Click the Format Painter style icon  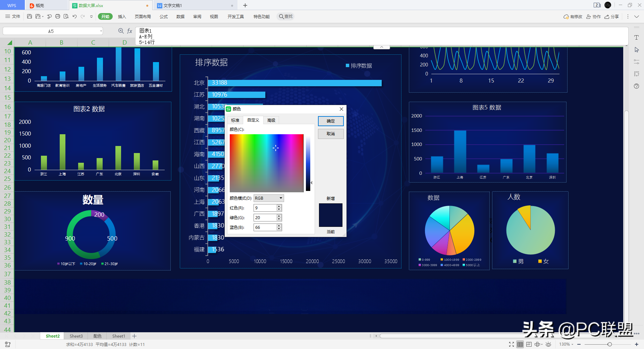coord(49,16)
